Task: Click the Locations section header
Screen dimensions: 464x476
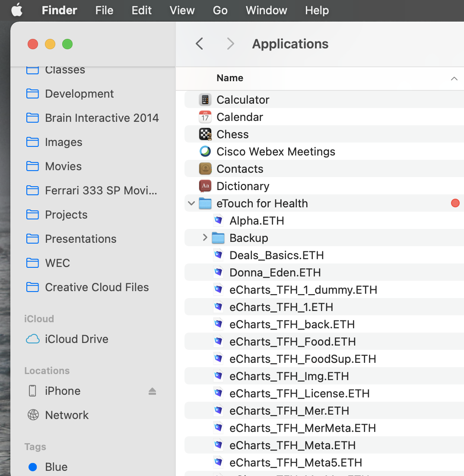Action: coord(47,371)
